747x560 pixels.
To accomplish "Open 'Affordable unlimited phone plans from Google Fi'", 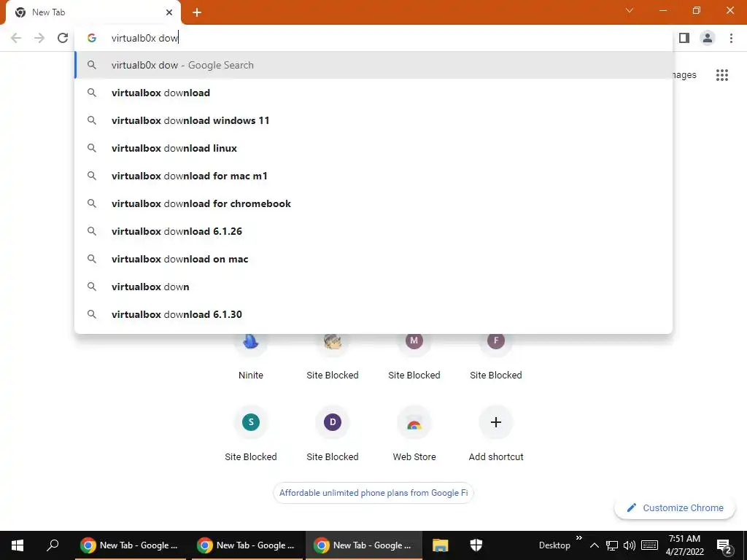I will (x=373, y=493).
